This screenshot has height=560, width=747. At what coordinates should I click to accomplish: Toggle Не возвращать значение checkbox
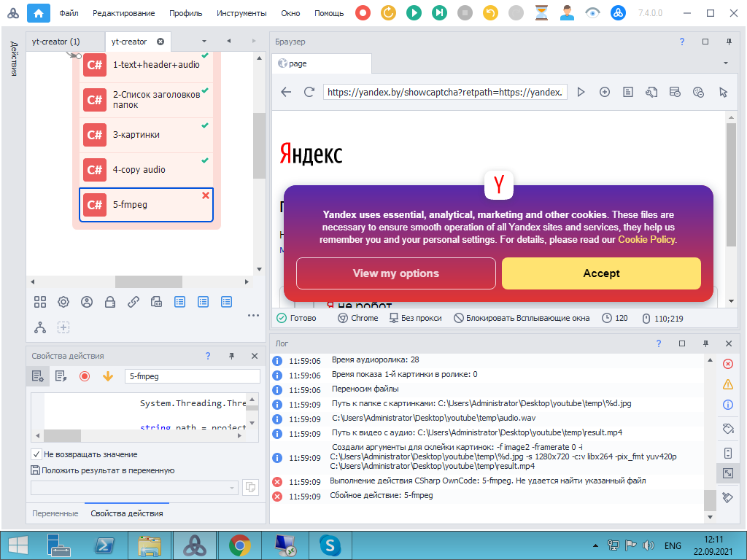[36, 454]
